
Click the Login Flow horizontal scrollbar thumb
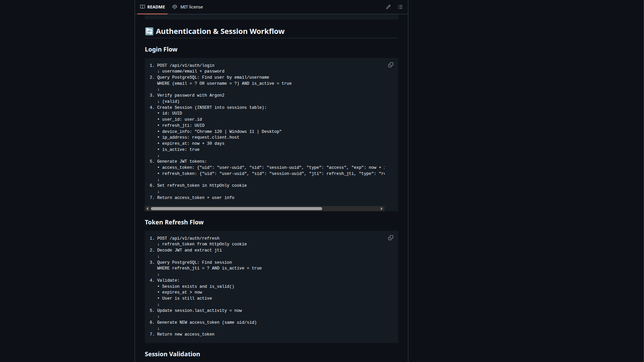click(236, 208)
